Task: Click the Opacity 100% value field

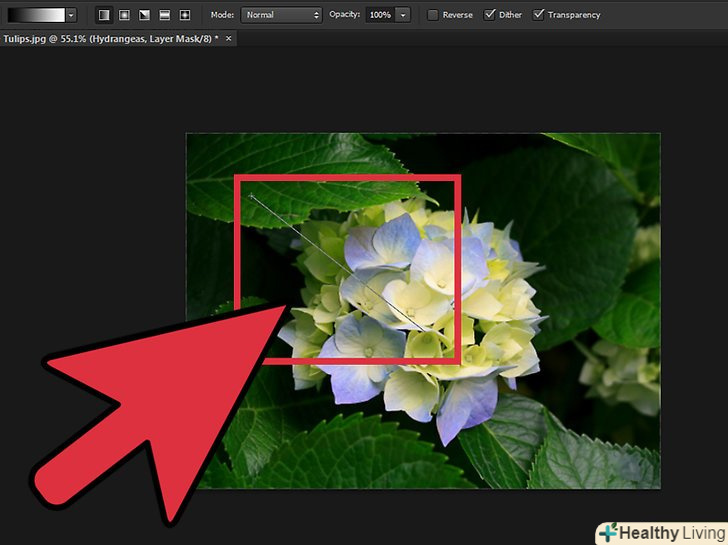Action: (x=380, y=15)
